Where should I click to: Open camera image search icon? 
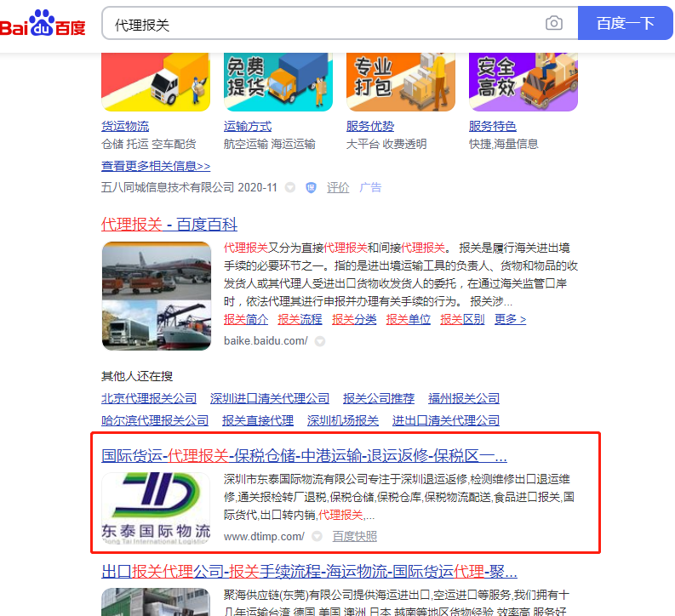553,23
